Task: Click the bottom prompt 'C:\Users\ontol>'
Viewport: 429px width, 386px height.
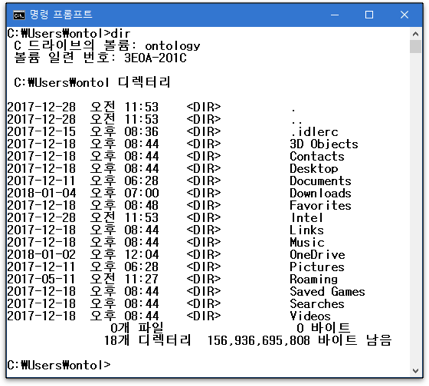Action: (x=59, y=365)
